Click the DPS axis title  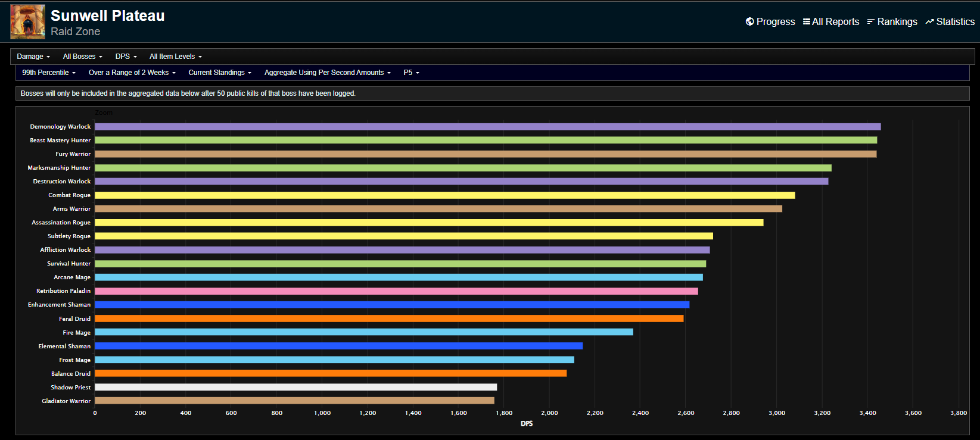pyautogui.click(x=527, y=423)
